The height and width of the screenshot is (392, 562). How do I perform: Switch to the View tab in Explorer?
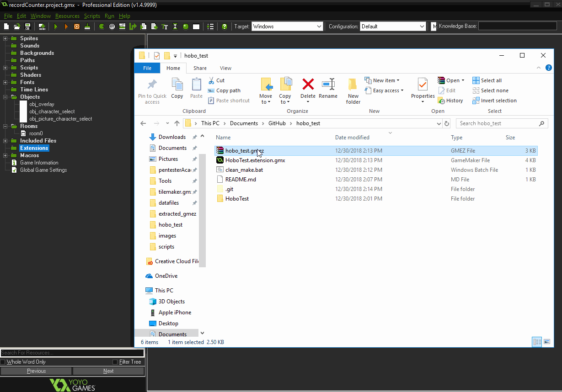tap(225, 68)
